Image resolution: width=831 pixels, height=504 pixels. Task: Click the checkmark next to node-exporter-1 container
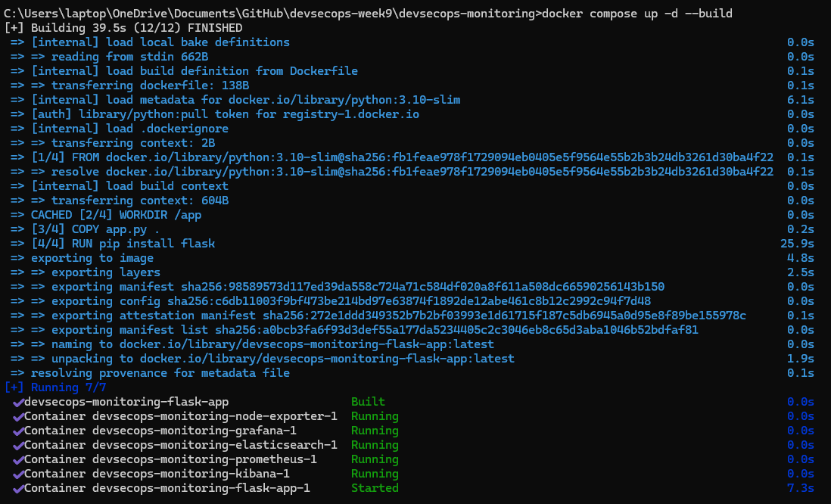18,416
